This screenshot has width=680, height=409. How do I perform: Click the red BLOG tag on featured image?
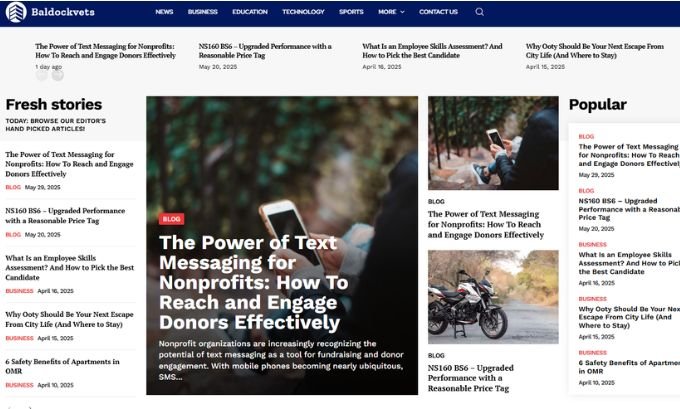(171, 219)
